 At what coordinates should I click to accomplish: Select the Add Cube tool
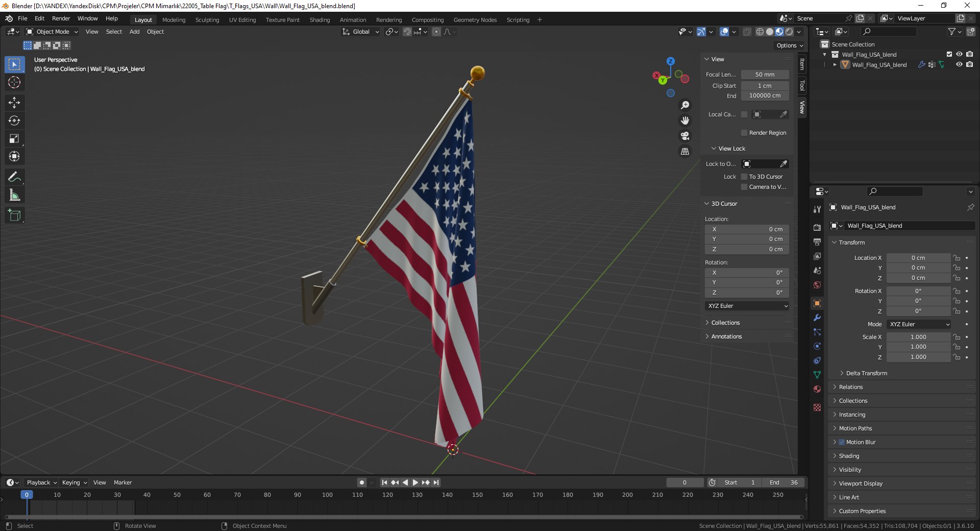click(14, 215)
